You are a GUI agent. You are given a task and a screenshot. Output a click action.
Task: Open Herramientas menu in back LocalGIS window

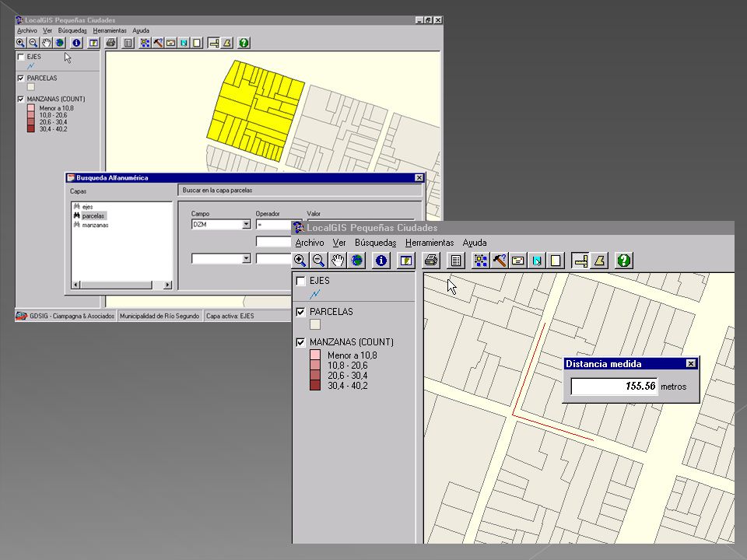tap(110, 30)
